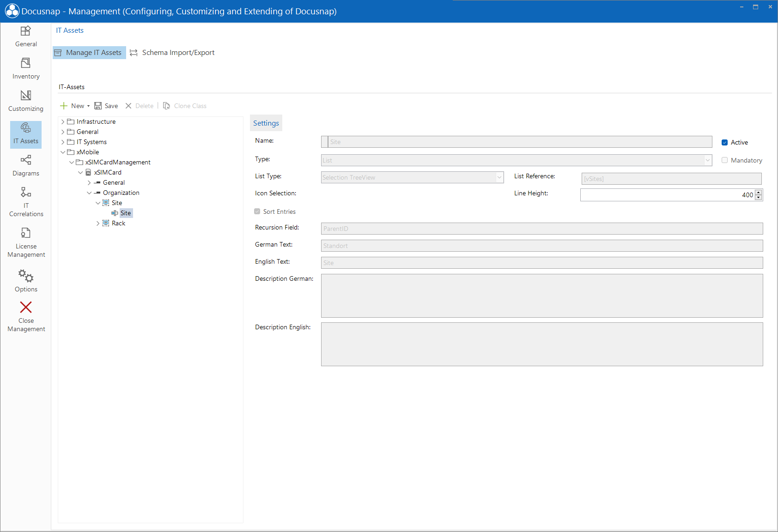
Task: Click the Manage IT Assets icon
Action: click(x=58, y=53)
